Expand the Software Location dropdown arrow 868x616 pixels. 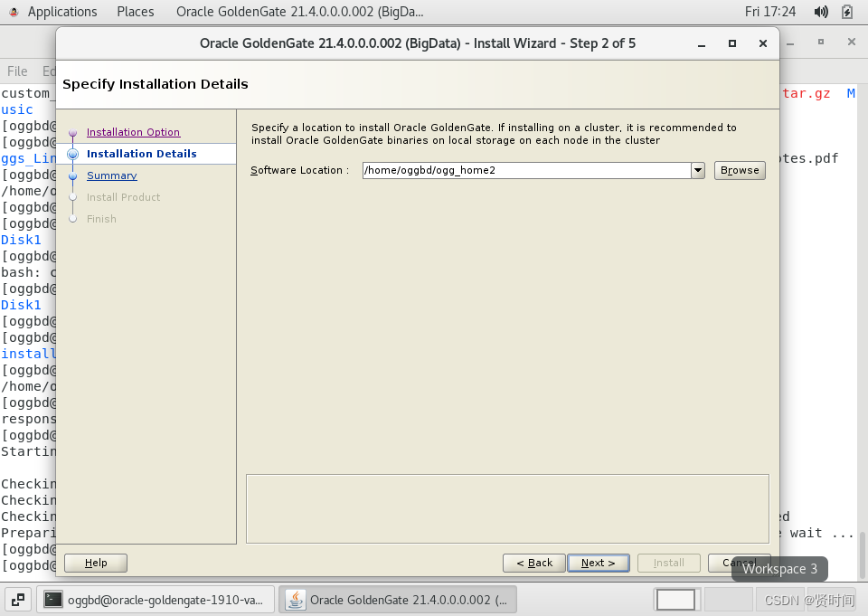click(x=698, y=170)
